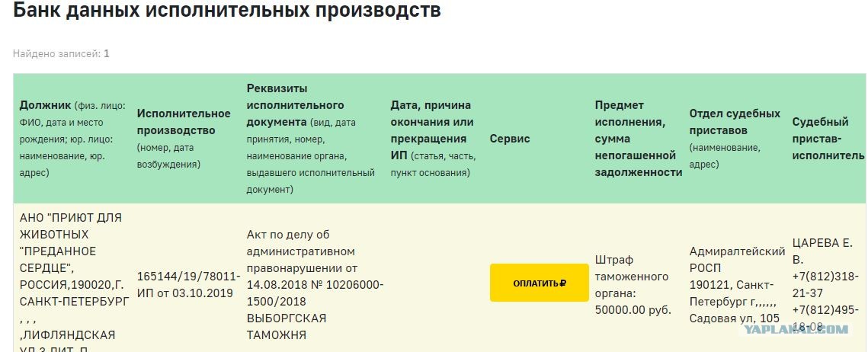The height and width of the screenshot is (352, 868).
Task: Click the yellow ОПЛАТИТЬ button
Action: point(540,283)
